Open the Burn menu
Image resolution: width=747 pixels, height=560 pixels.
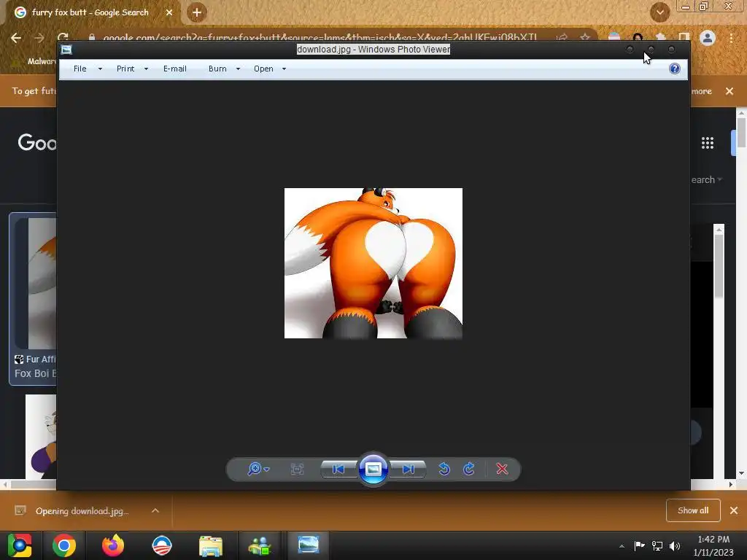point(217,69)
